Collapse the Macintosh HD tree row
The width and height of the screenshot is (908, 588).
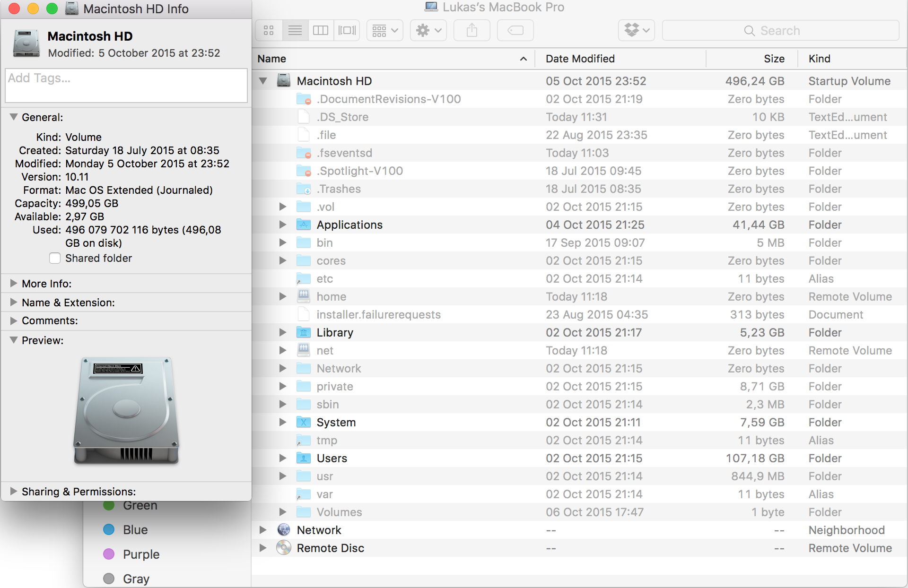(x=263, y=81)
